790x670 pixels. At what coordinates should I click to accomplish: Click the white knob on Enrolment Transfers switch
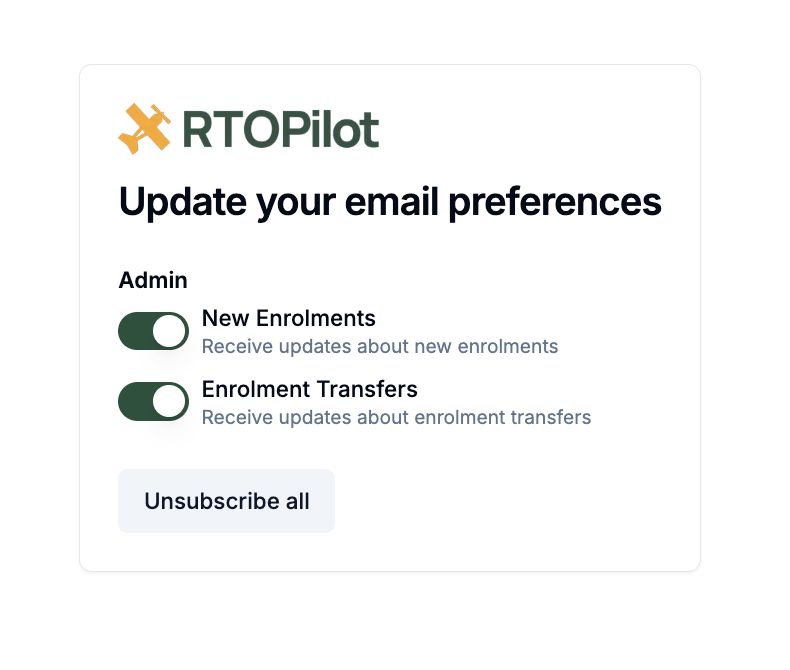click(169, 401)
